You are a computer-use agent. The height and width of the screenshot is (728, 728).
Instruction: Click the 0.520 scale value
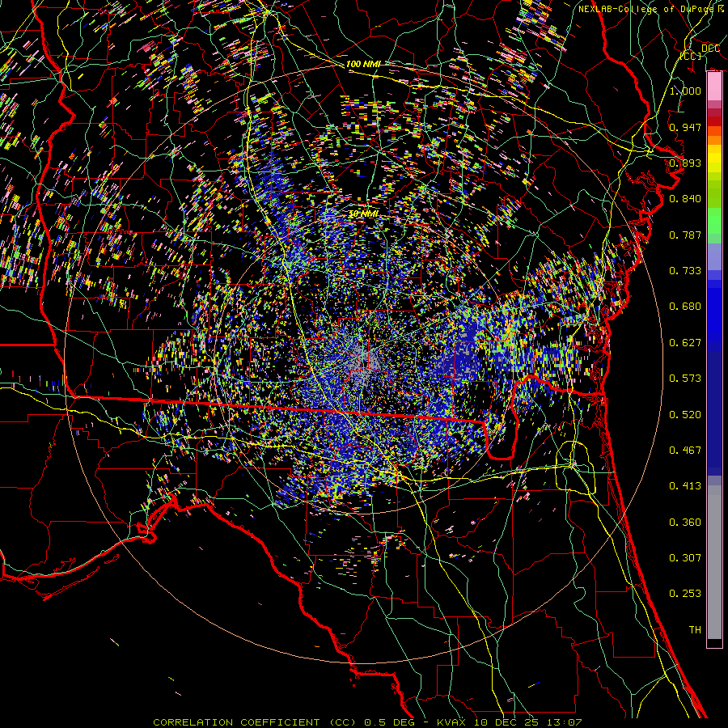pyautogui.click(x=685, y=415)
